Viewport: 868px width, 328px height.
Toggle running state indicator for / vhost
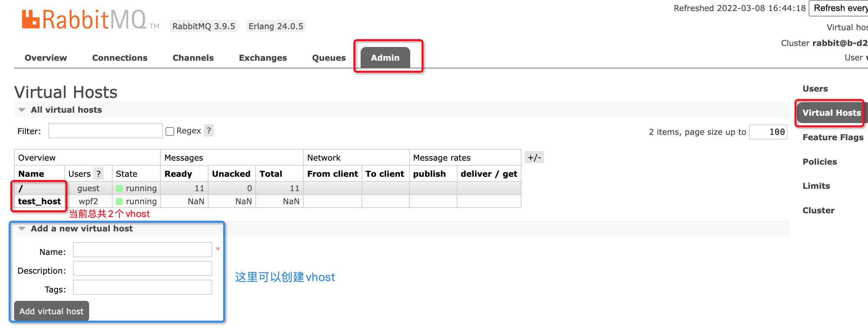click(x=119, y=188)
